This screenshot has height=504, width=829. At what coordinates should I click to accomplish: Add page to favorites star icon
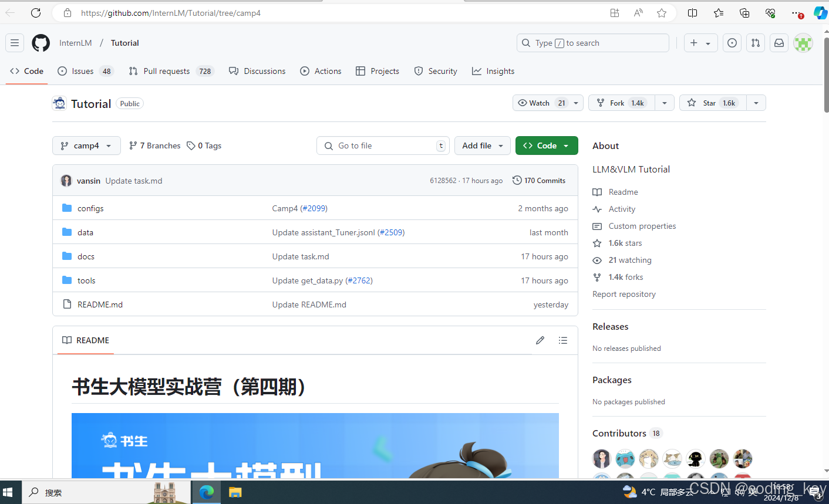[662, 13]
